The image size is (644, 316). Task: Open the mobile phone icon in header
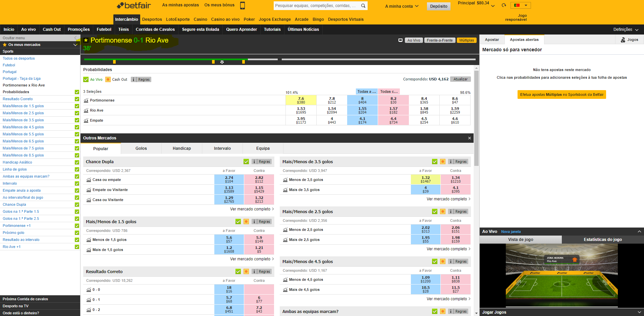coord(243,5)
